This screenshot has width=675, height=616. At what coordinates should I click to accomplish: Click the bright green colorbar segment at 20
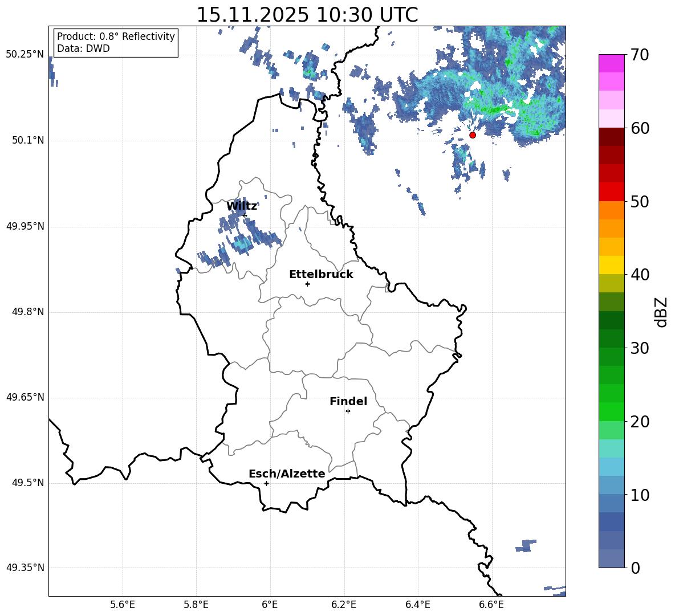click(612, 411)
